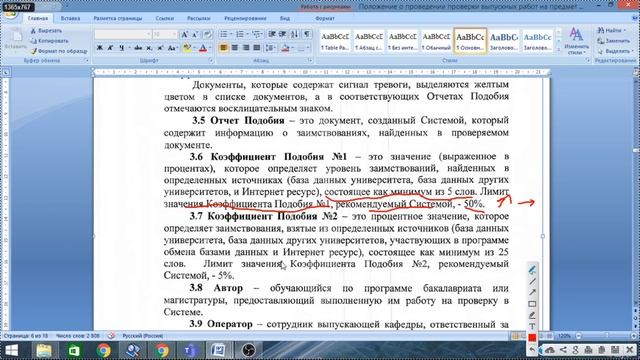This screenshot has height=360, width=640.
Task: Undo last annotation in screenshot toolbar
Action: [532, 349]
